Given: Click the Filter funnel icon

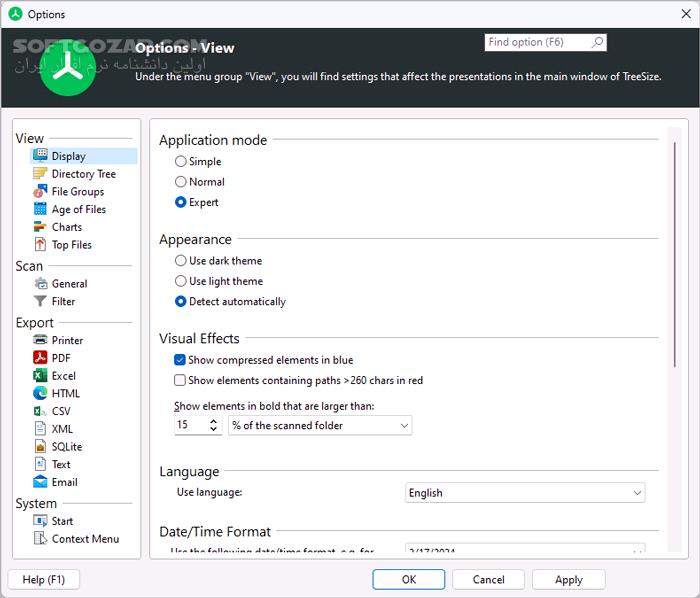Looking at the screenshot, I should [x=40, y=301].
